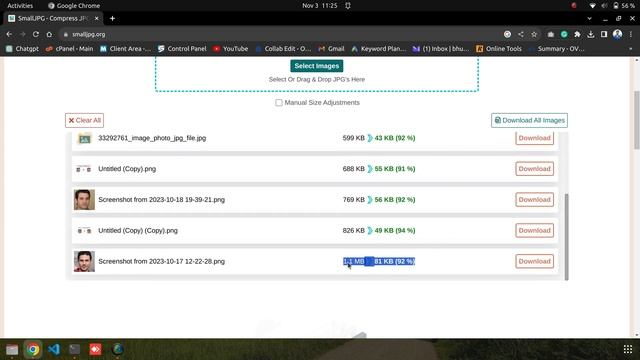
Task: Click the share icon in address bar
Action: tap(521, 34)
